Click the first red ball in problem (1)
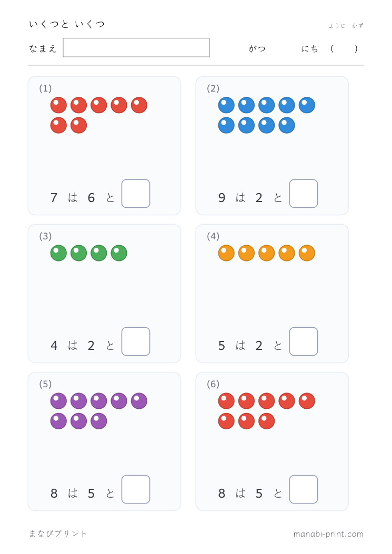Viewport: 392px width, 554px height. tap(59, 105)
